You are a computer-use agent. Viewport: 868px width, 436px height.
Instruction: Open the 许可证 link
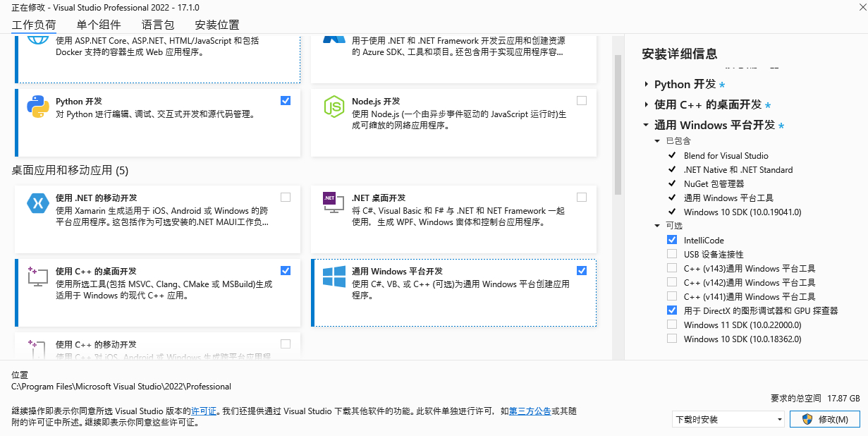tap(204, 411)
